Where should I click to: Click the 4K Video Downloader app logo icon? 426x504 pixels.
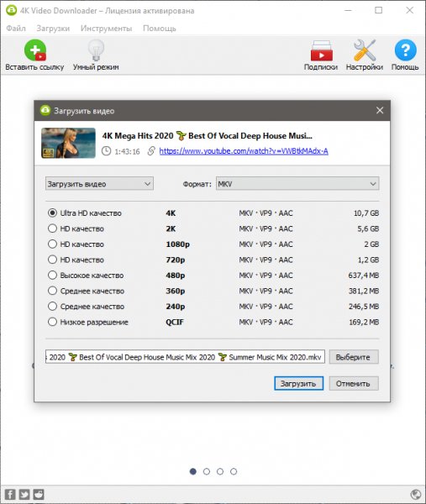(11, 10)
